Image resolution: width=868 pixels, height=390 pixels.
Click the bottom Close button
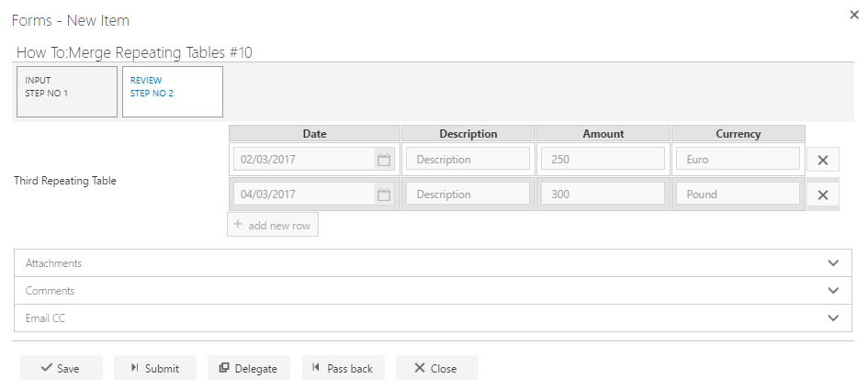[x=437, y=368]
